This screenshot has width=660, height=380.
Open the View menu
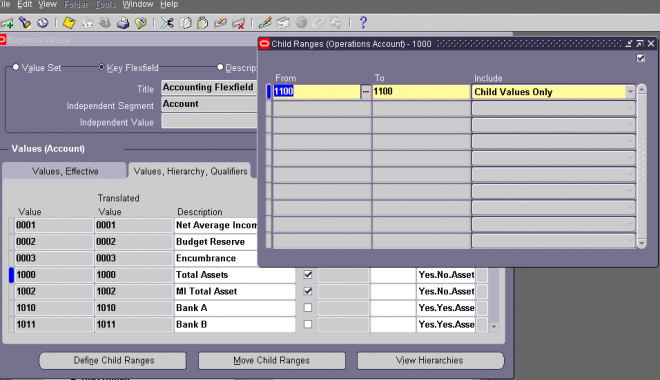[x=47, y=5]
